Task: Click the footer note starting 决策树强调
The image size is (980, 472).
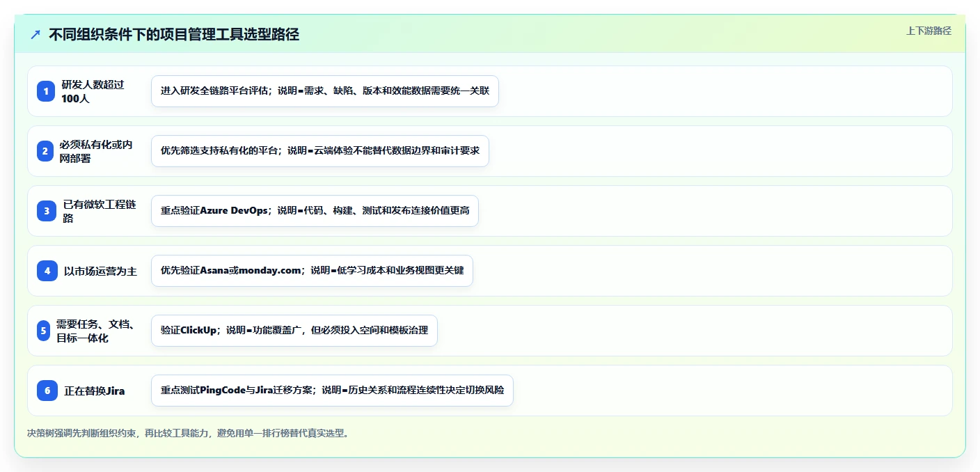Action: point(188,433)
